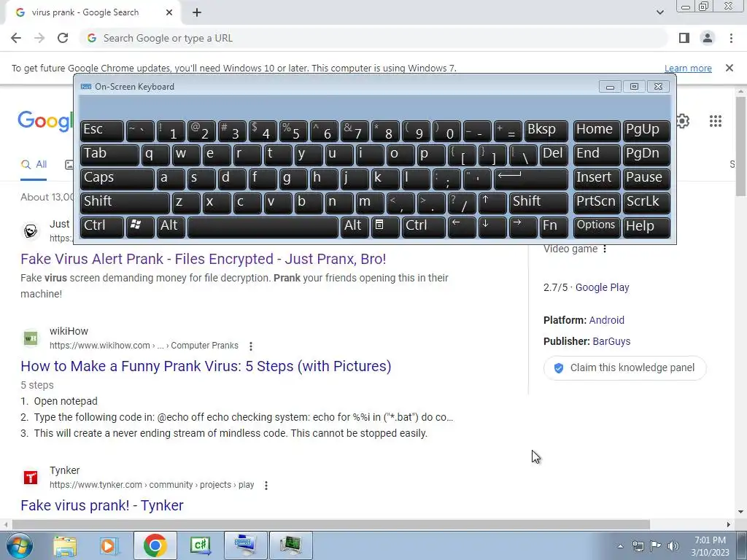
Task: Click the PrtScn key
Action: (597, 202)
